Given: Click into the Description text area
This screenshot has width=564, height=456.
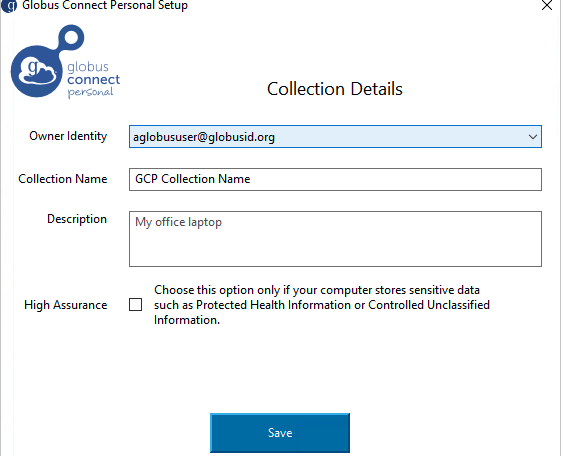Looking at the screenshot, I should [335, 239].
